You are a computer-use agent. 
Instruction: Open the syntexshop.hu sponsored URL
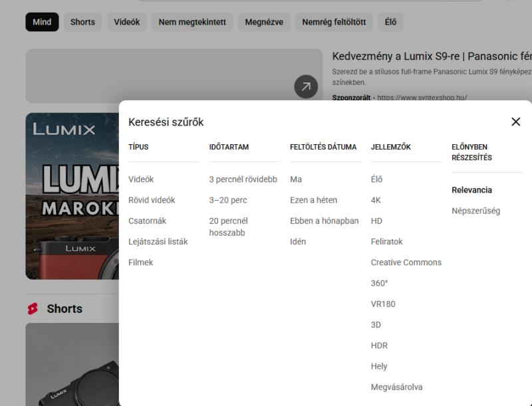click(x=422, y=98)
